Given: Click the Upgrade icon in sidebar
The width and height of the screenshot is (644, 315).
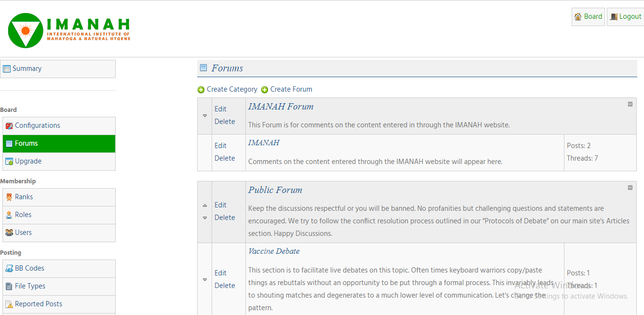Looking at the screenshot, I should tap(9, 162).
